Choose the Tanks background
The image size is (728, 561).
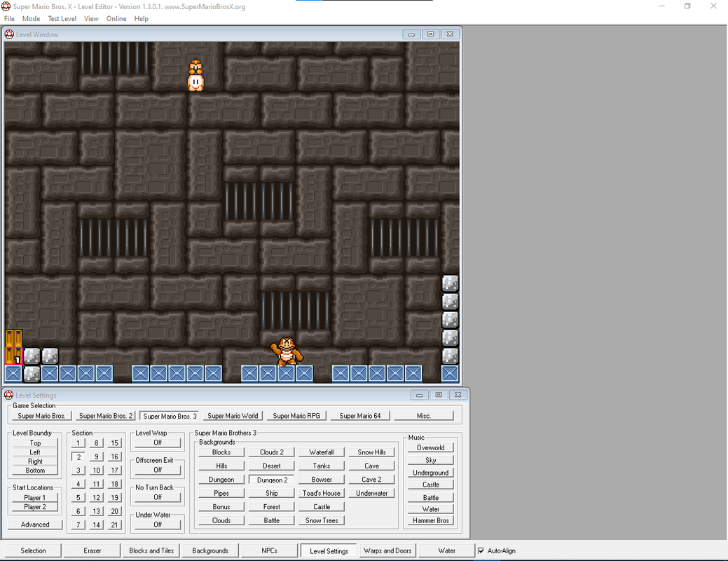[322, 466]
